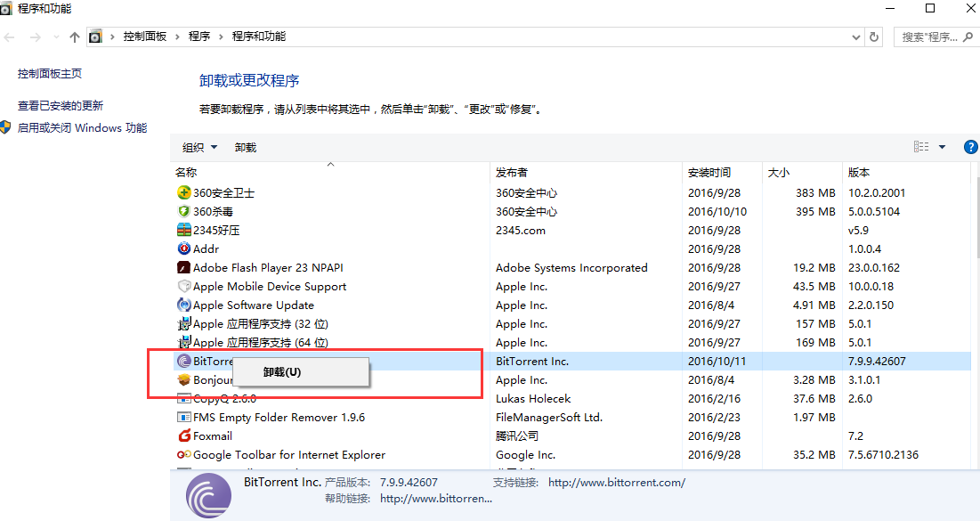Click the Apple 应用程序支持 (64 位) icon
980x521 pixels.
tap(183, 343)
